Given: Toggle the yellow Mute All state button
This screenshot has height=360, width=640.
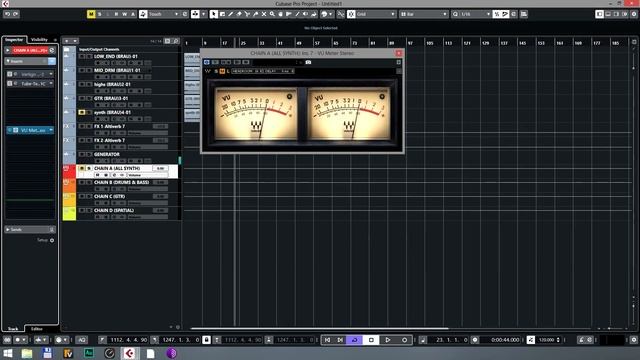Looking at the screenshot, I should [x=91, y=14].
